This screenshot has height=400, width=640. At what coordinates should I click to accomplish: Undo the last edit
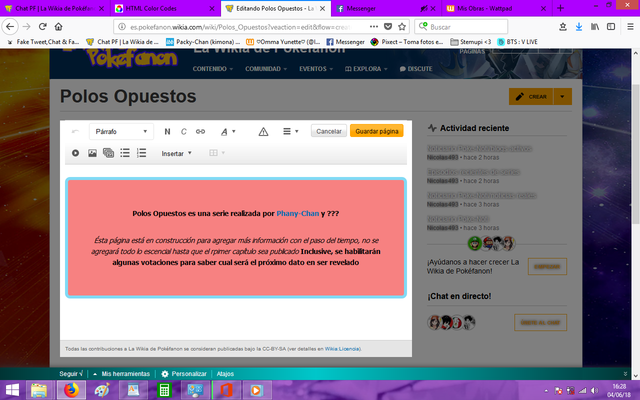pos(75,131)
